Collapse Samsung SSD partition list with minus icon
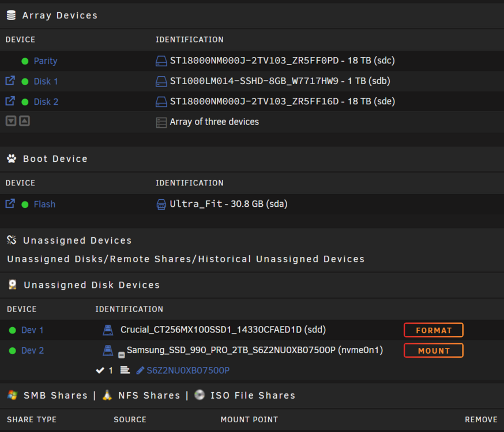 point(122,355)
